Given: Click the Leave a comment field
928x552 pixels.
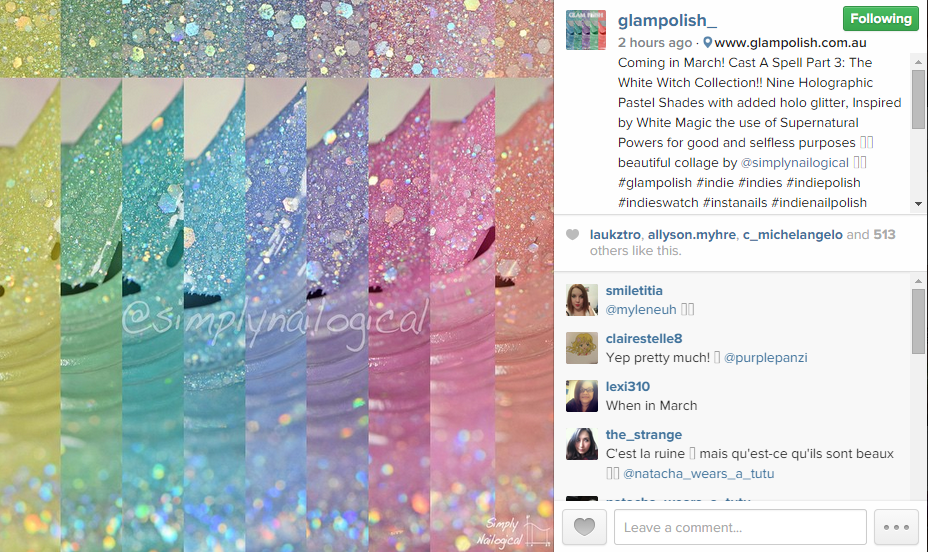Looking at the screenshot, I should click(x=740, y=527).
